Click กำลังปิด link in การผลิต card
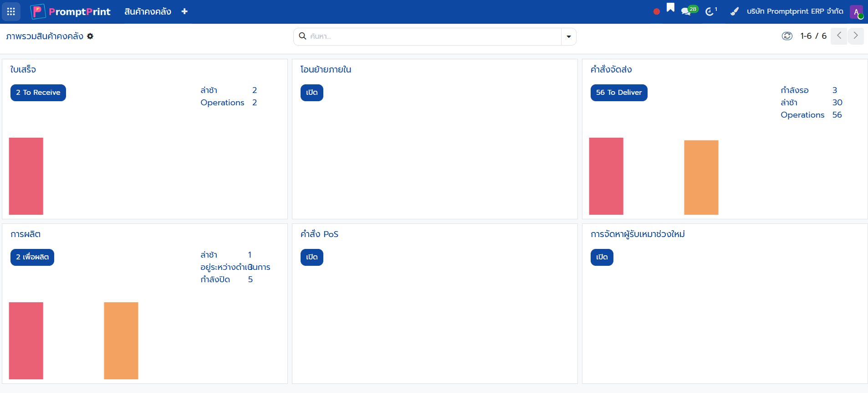Image resolution: width=868 pixels, height=393 pixels. (215, 279)
